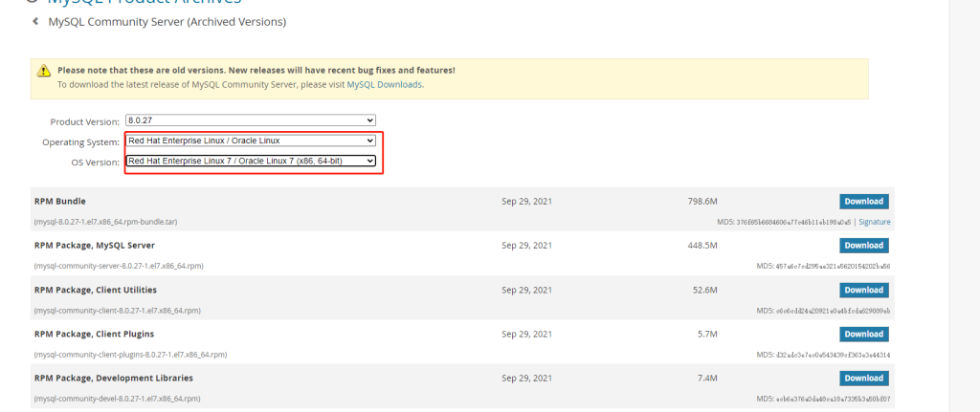Click the MD5 checksum of Client Utilities
The height and width of the screenshot is (412, 980).
click(x=823, y=311)
